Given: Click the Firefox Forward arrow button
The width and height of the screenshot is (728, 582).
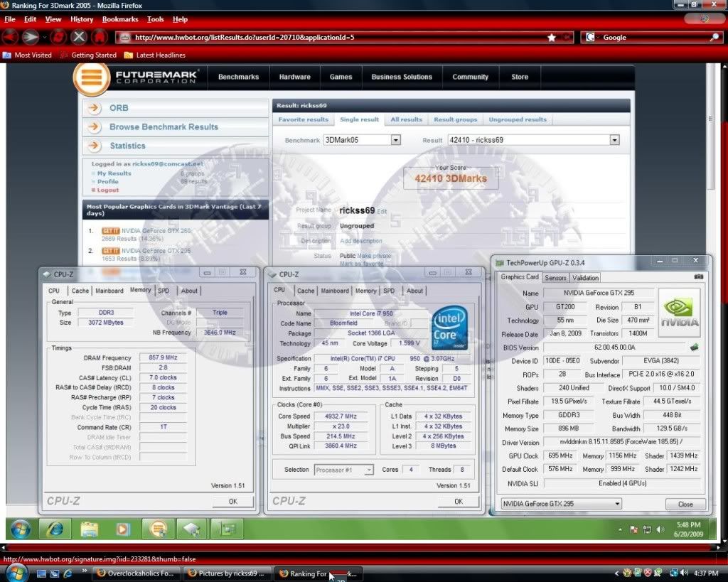Looking at the screenshot, I should coord(31,37).
